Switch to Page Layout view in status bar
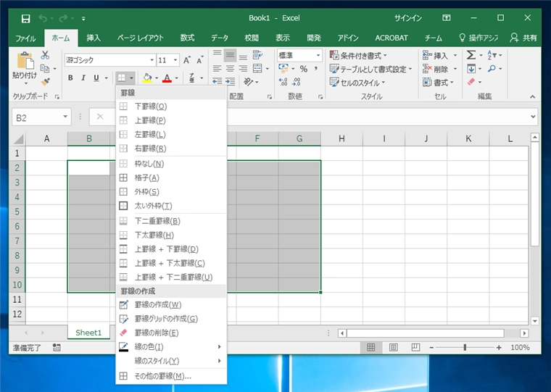 (393, 347)
